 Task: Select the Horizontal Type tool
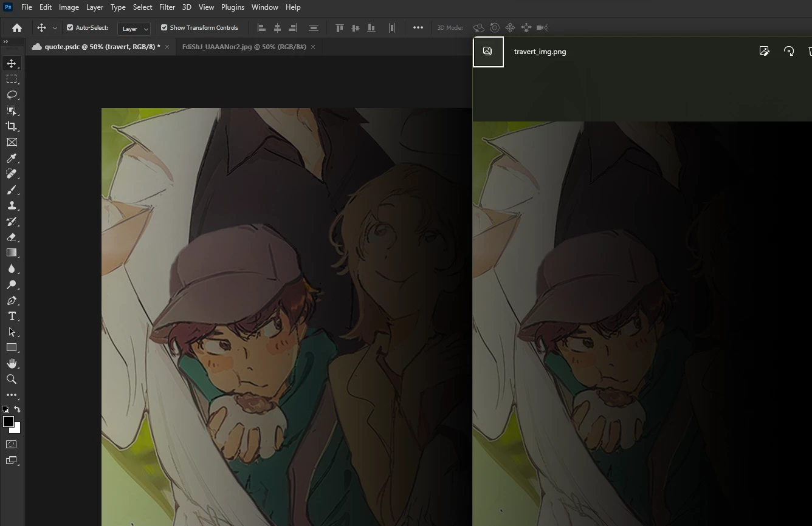click(x=12, y=316)
